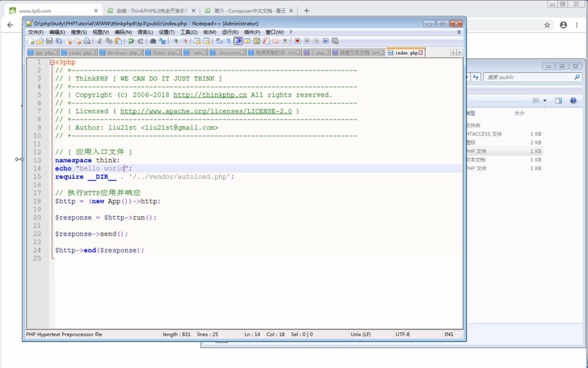Click the Save Recorded Macro icon
Screen dimensions: 588x368
pyautogui.click(x=335, y=41)
